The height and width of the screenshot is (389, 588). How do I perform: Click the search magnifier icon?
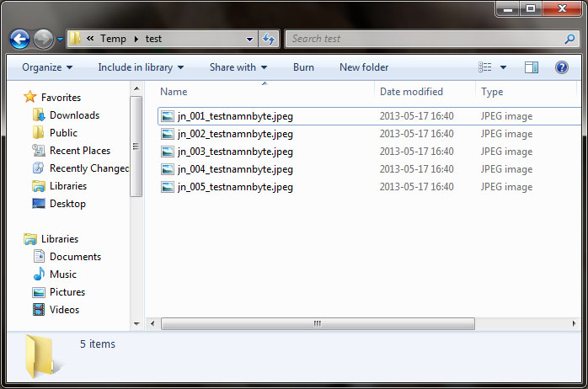coord(569,39)
